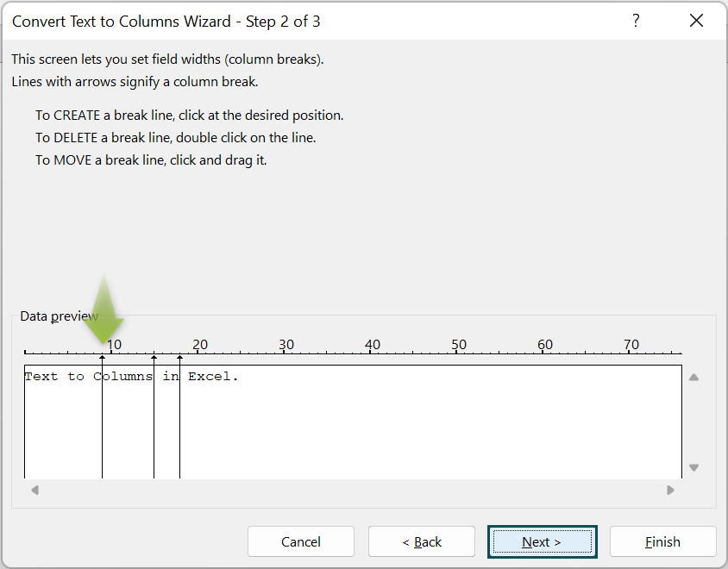
Task: Click the Help question mark icon
Action: (636, 21)
